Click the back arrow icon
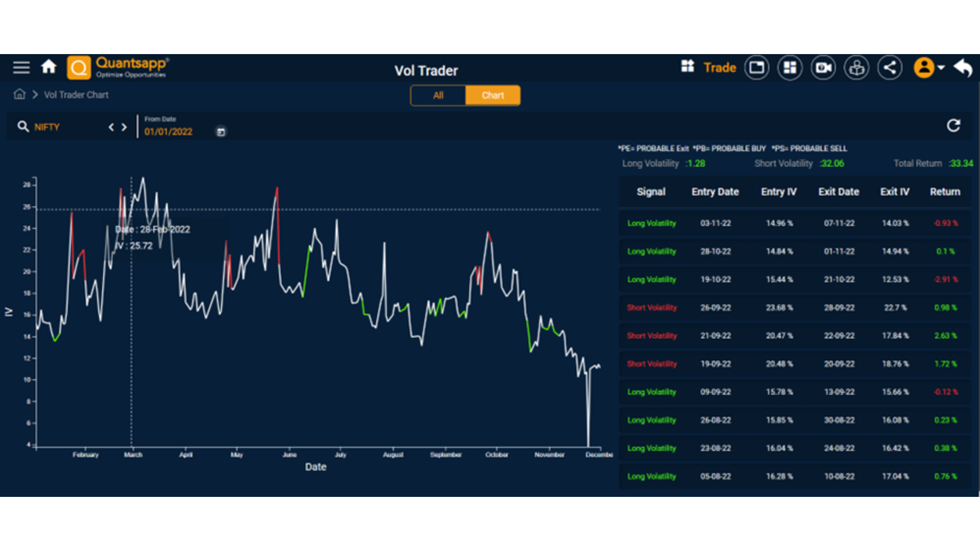 pos(963,67)
